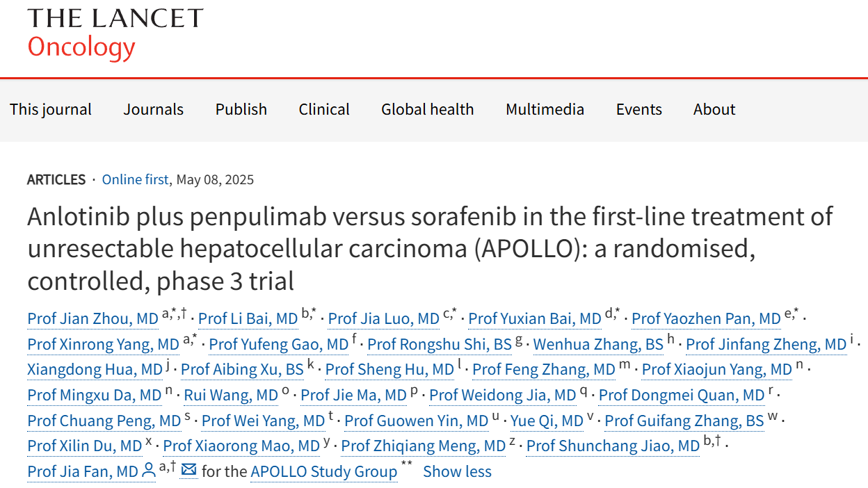Open the Multimedia menu
Viewport: 868px width, 488px height.
pos(545,110)
